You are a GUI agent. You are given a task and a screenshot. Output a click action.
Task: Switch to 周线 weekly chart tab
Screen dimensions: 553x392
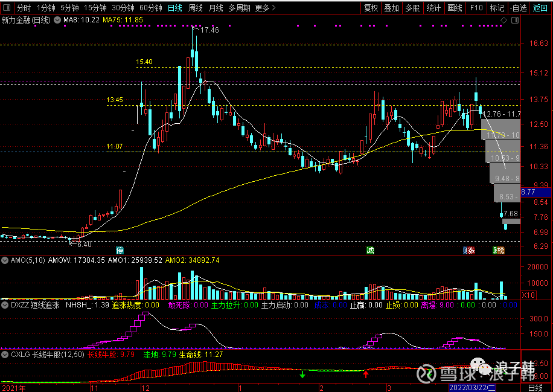pos(195,8)
